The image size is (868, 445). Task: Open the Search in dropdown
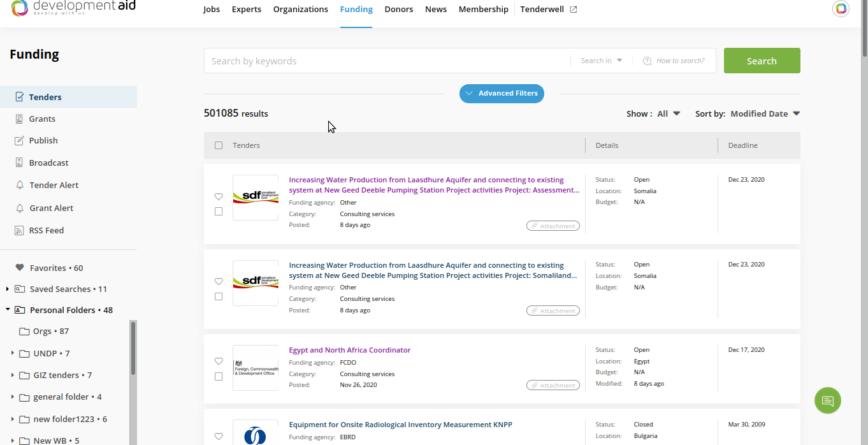(602, 61)
